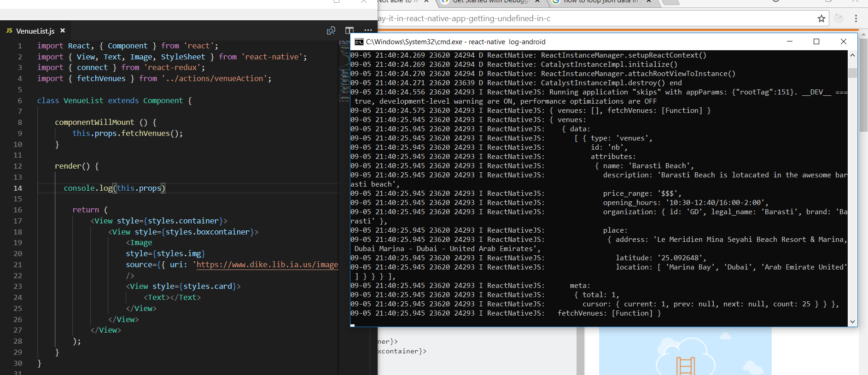The image size is (868, 375).
Task: Click '<Text></Text>' on line 24
Action: (x=172, y=297)
